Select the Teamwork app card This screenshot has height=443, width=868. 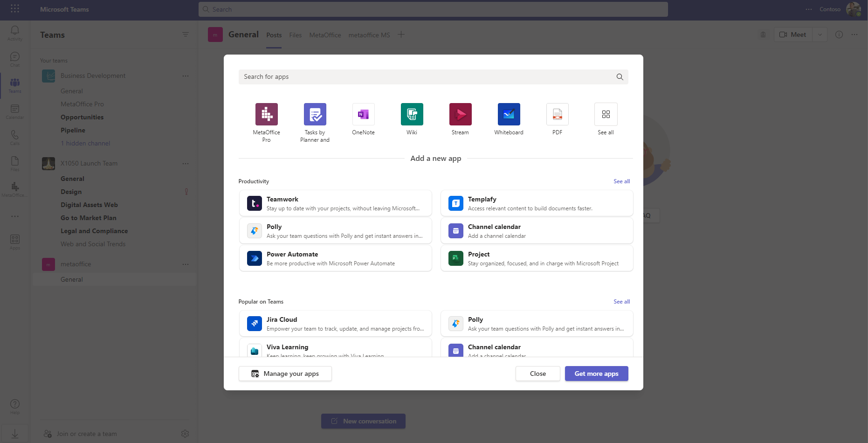coord(336,203)
